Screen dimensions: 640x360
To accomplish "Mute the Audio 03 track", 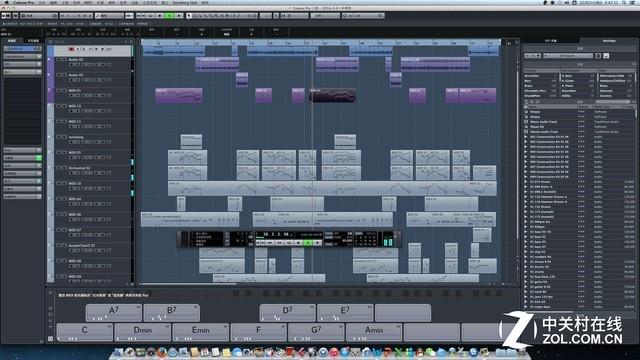I will 59,75.
